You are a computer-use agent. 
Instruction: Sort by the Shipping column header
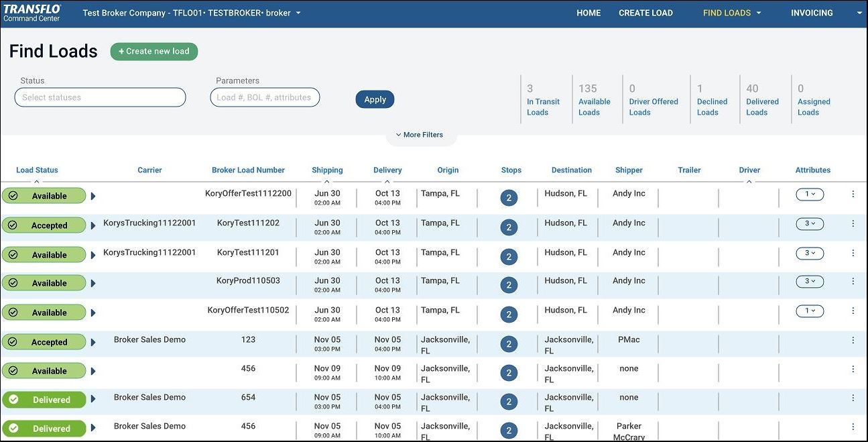[327, 170]
